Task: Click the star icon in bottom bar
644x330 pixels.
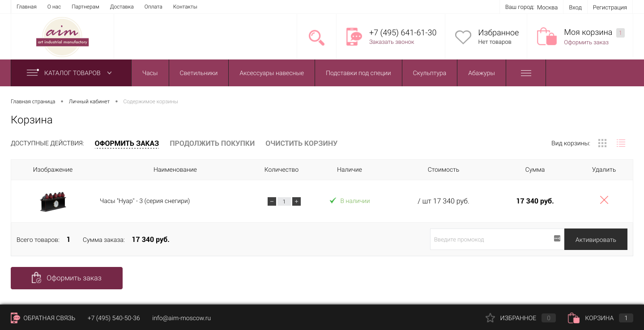Action: (x=490, y=318)
